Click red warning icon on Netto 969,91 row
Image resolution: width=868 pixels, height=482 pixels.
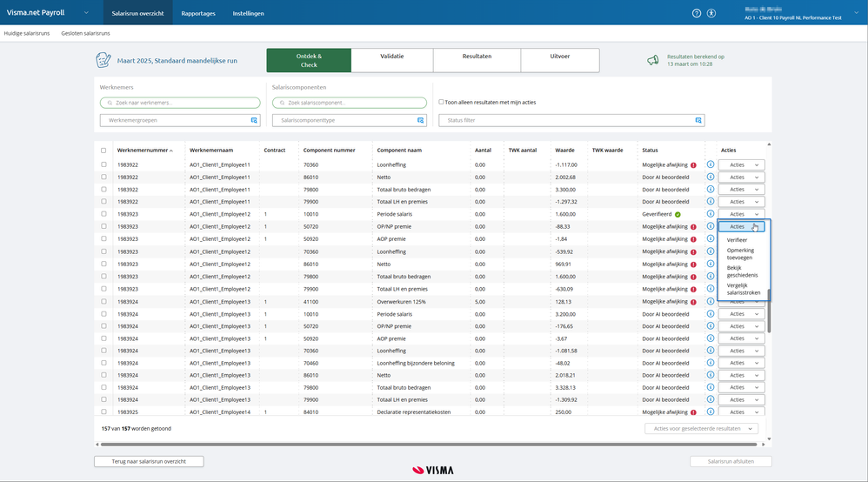tap(693, 264)
